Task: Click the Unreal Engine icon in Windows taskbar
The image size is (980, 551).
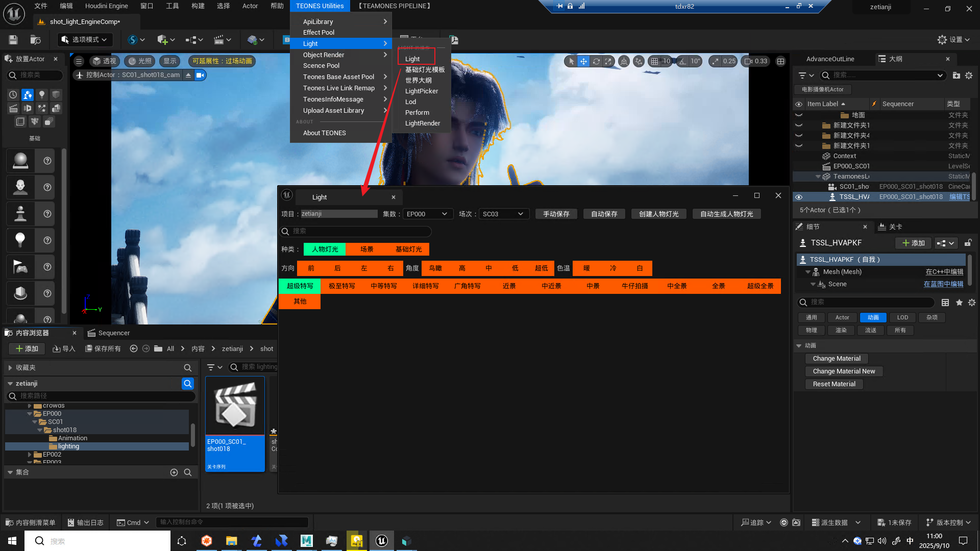Action: (x=381, y=541)
